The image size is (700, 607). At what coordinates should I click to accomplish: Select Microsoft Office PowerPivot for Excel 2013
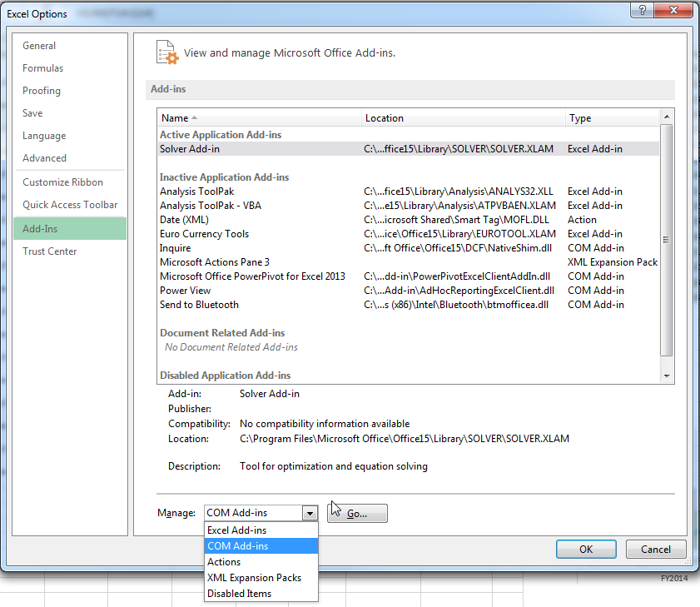point(409,276)
